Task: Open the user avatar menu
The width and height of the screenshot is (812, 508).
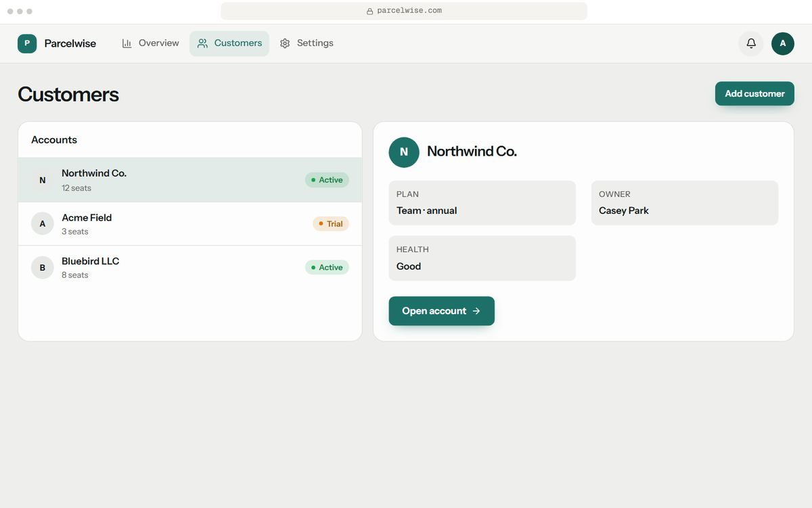Action: (x=783, y=43)
